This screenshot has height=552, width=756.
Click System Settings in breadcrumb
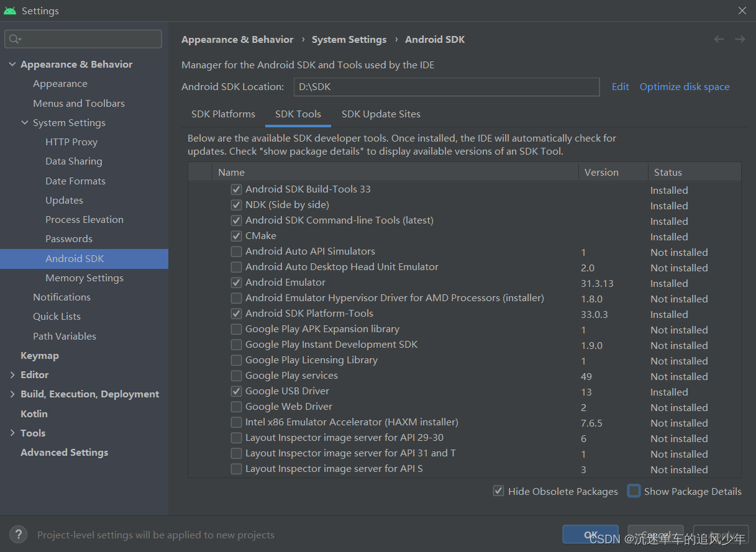click(349, 39)
